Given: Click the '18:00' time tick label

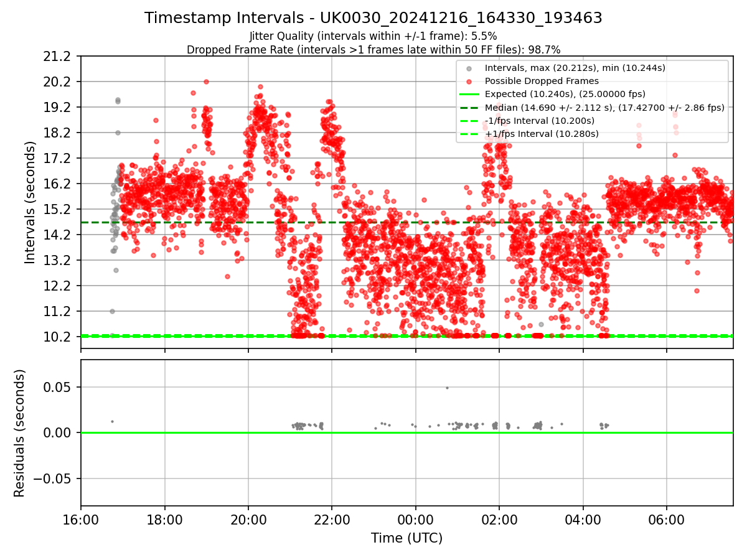Looking at the screenshot, I should point(165,520).
